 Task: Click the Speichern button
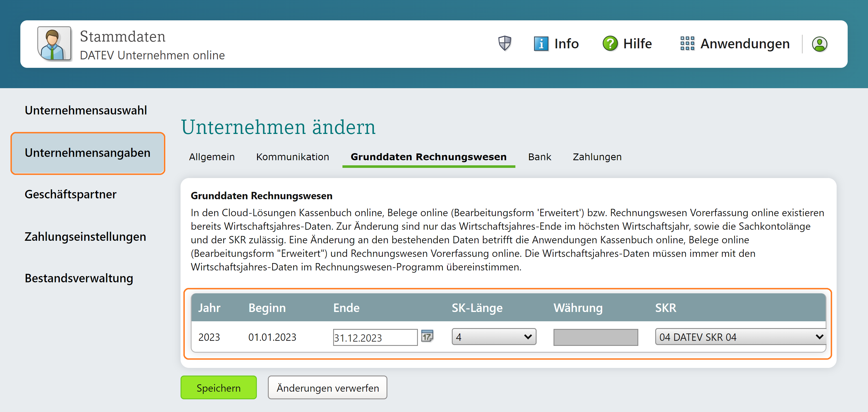(218, 388)
